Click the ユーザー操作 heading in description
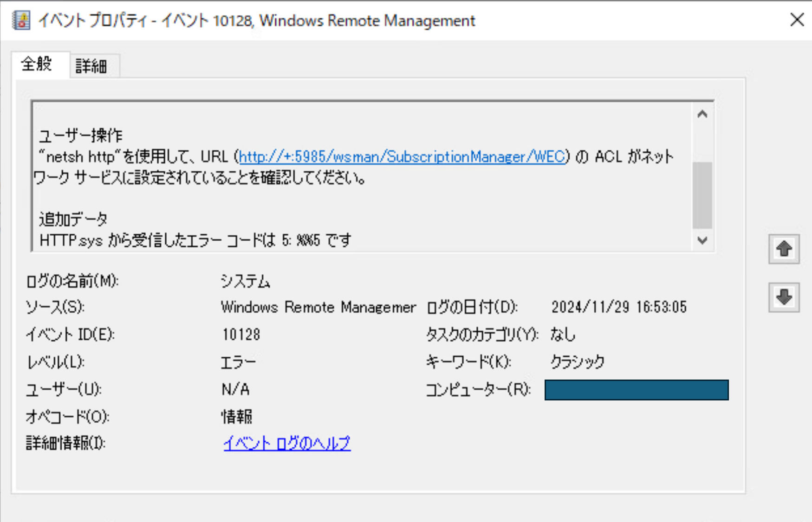 [80, 136]
